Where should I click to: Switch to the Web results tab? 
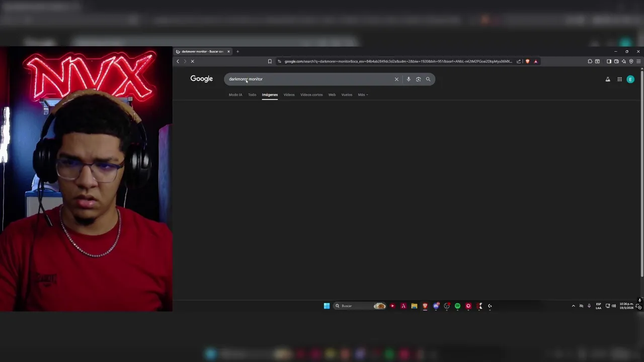[332, 95]
